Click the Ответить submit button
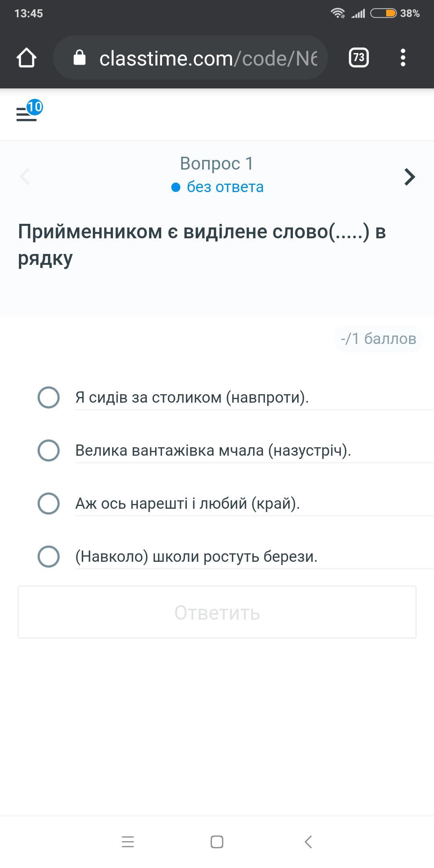This screenshot has height=868, width=434. coord(217,612)
